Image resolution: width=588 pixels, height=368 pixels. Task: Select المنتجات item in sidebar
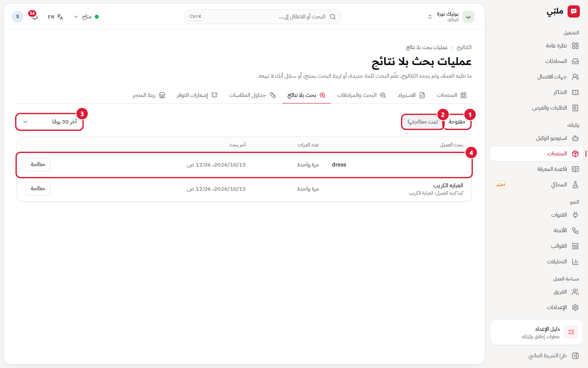pyautogui.click(x=536, y=154)
